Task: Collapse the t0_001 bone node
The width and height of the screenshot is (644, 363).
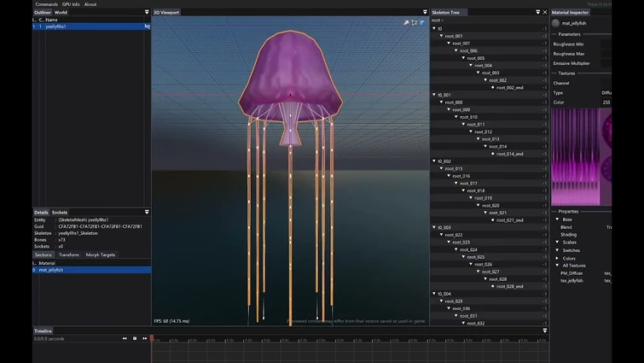Action: point(435,95)
